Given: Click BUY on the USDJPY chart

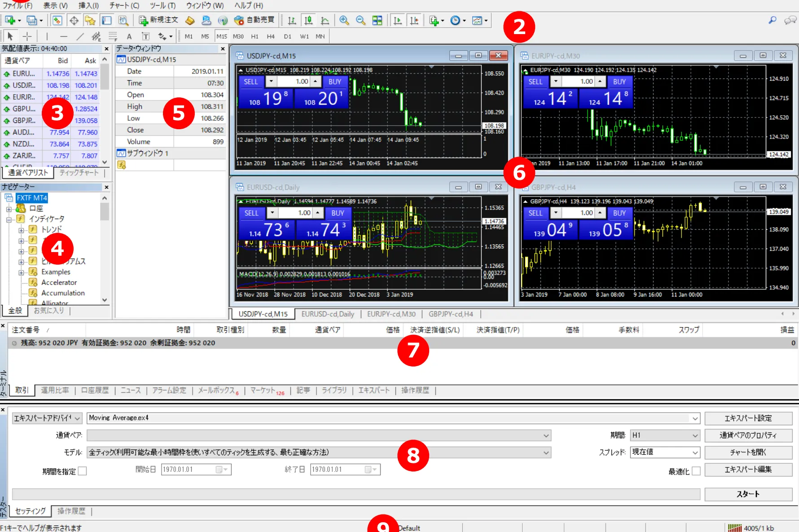Looking at the screenshot, I should point(334,82).
